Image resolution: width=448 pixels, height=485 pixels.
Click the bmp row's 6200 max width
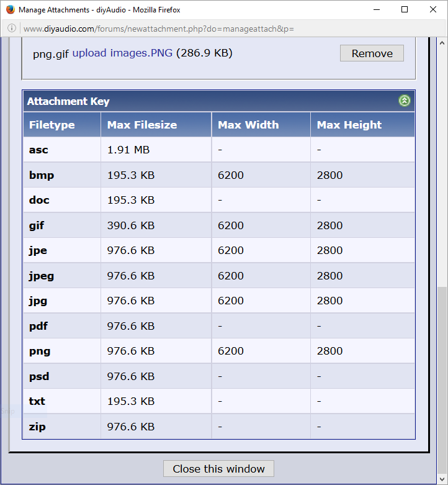coord(230,175)
